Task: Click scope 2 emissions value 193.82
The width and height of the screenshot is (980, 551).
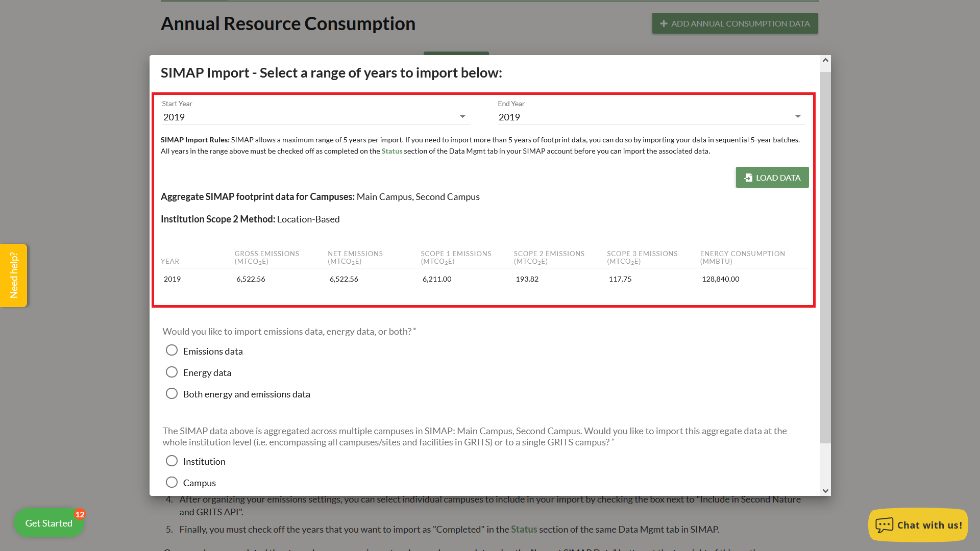Action: coord(527,279)
